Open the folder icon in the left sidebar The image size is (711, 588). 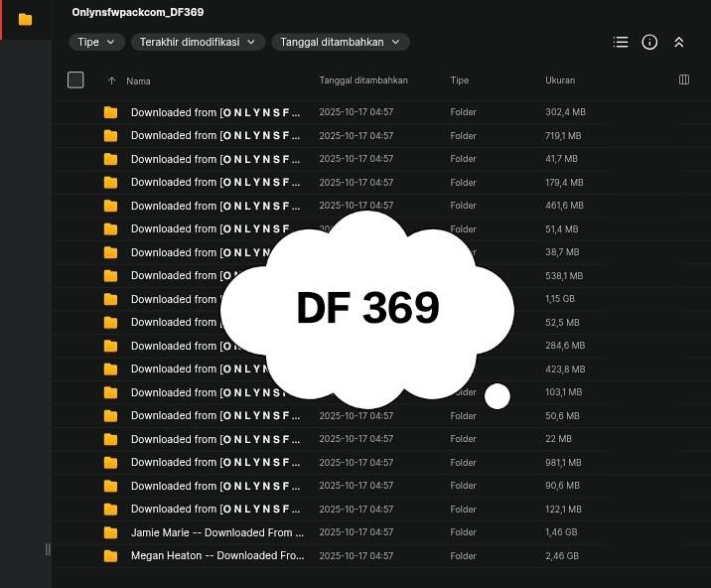(26, 20)
